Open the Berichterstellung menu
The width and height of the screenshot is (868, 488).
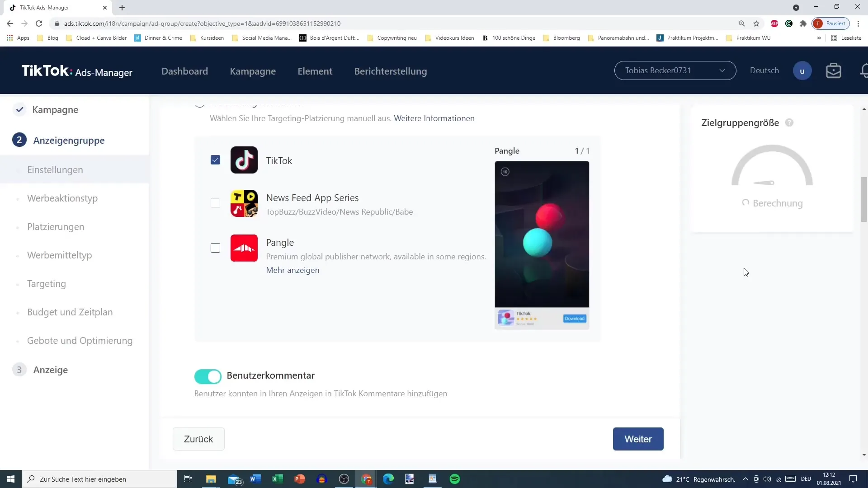pyautogui.click(x=390, y=71)
